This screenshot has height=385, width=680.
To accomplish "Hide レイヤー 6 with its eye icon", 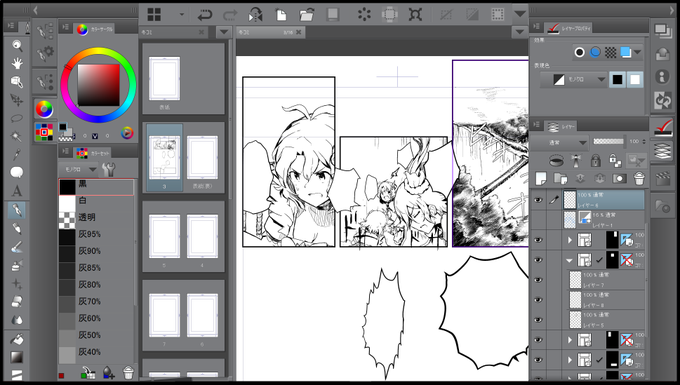I will pyautogui.click(x=538, y=200).
